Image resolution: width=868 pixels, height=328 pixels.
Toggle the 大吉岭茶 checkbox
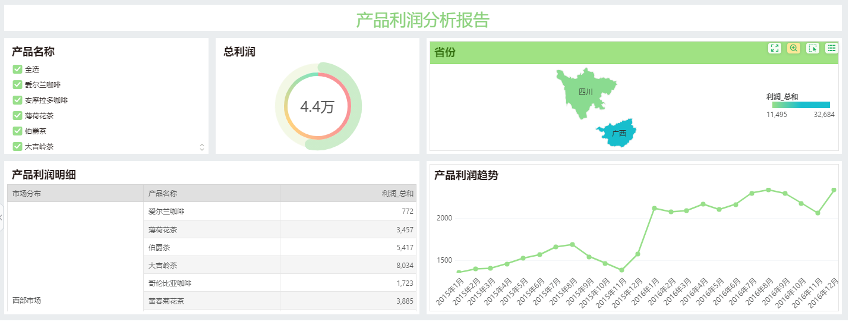coord(17,146)
